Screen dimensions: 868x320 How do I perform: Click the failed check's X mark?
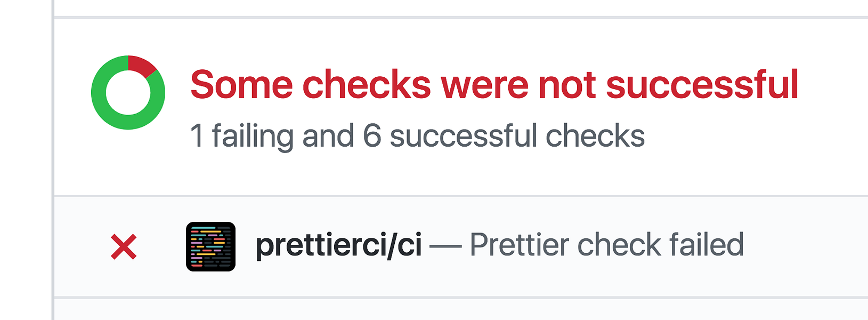pos(123,247)
